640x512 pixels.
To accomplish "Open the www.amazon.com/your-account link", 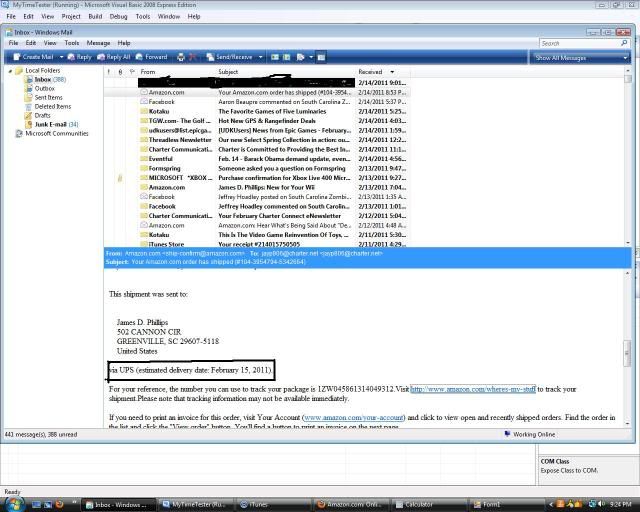I will point(353,417).
